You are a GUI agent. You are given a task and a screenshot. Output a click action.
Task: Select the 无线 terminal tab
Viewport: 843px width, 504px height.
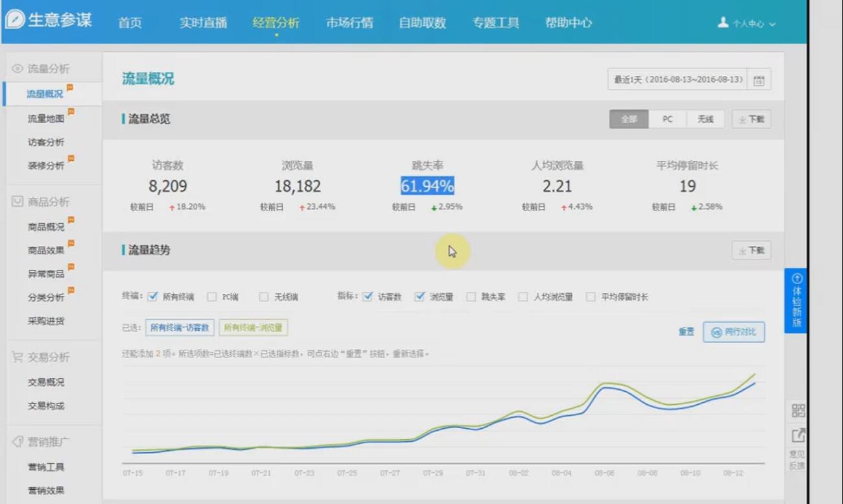click(705, 119)
